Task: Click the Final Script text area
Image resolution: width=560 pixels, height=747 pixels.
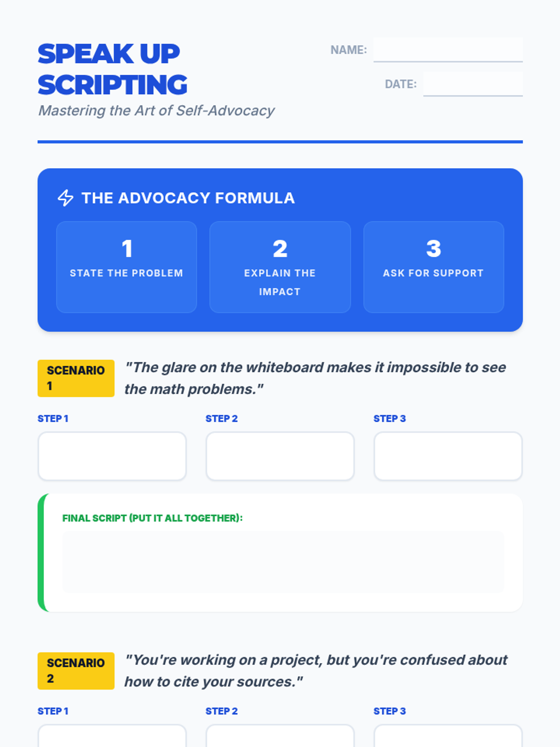Action: [283, 562]
